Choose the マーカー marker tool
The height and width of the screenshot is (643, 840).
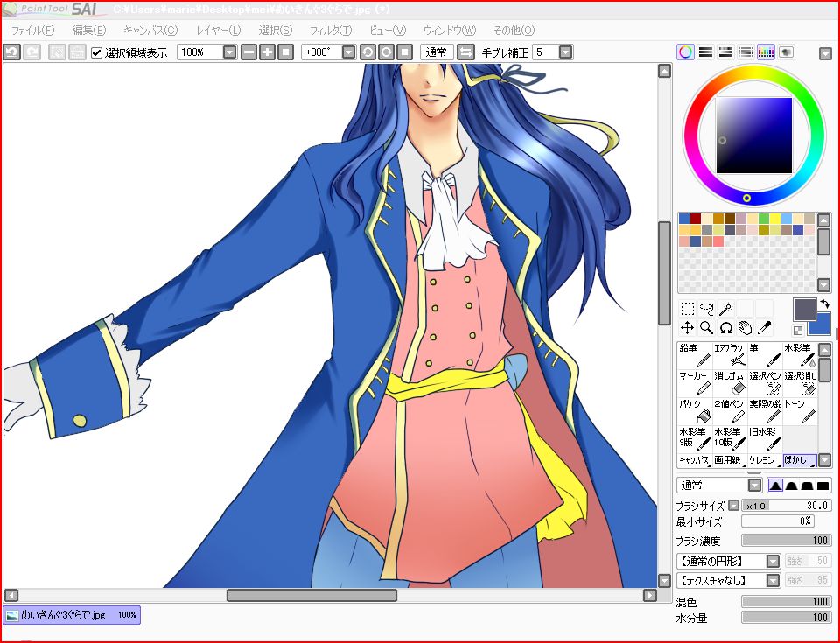point(695,384)
